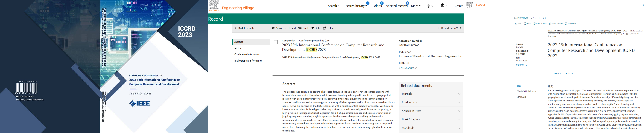The height and width of the screenshot is (133, 644).
Task: Click the Engineering Village record title
Action: (x=333, y=47)
